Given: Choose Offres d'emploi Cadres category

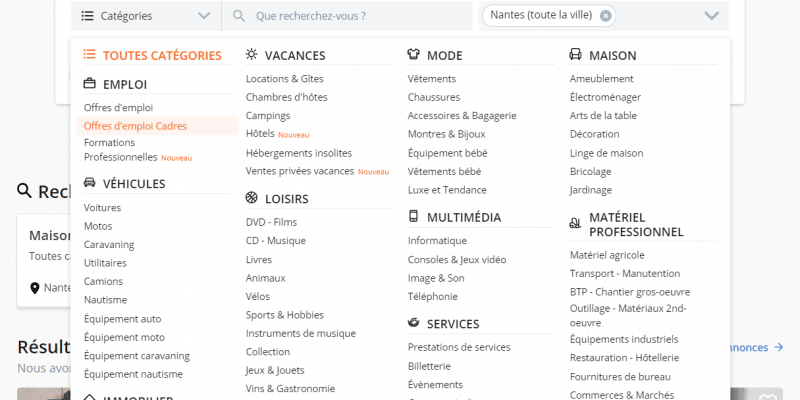Looking at the screenshot, I should point(135,126).
